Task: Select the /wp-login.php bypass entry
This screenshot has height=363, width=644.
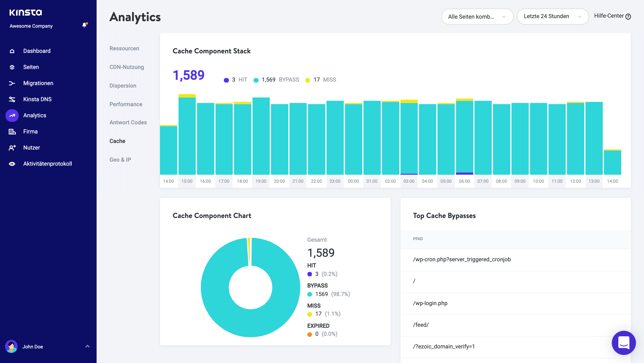Action: click(x=430, y=303)
